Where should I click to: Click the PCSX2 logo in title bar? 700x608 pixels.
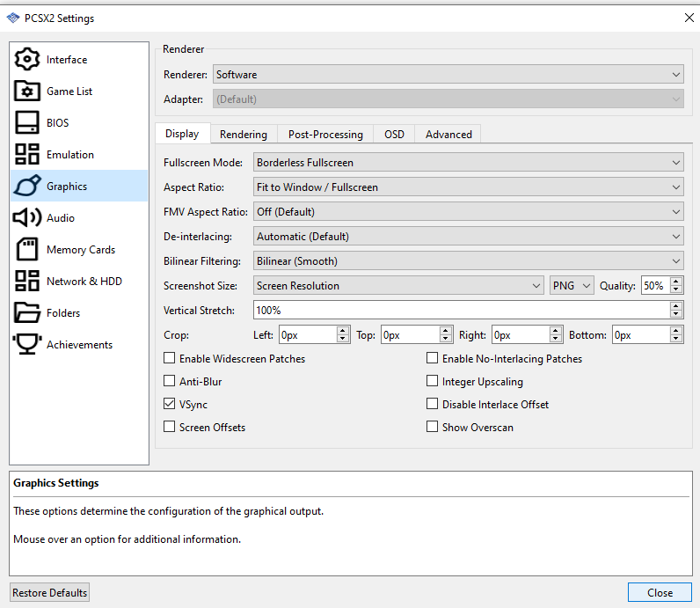tap(13, 18)
